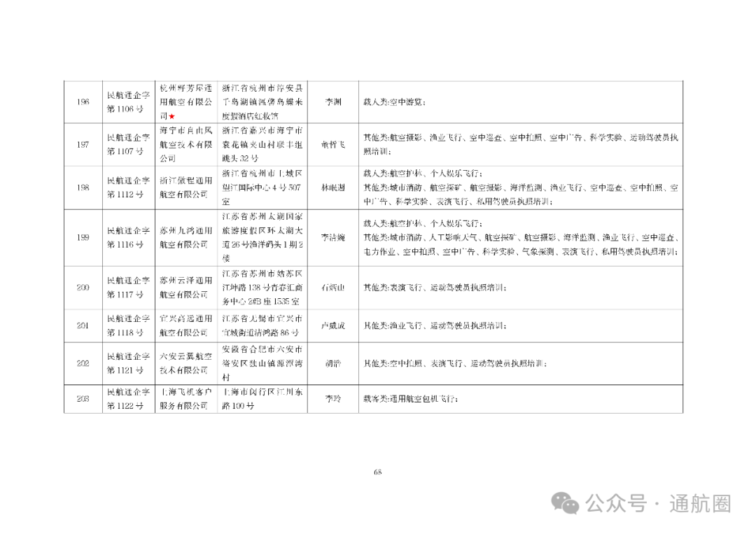Click business scope cell in row 198
The image size is (756, 534).
click(521, 188)
